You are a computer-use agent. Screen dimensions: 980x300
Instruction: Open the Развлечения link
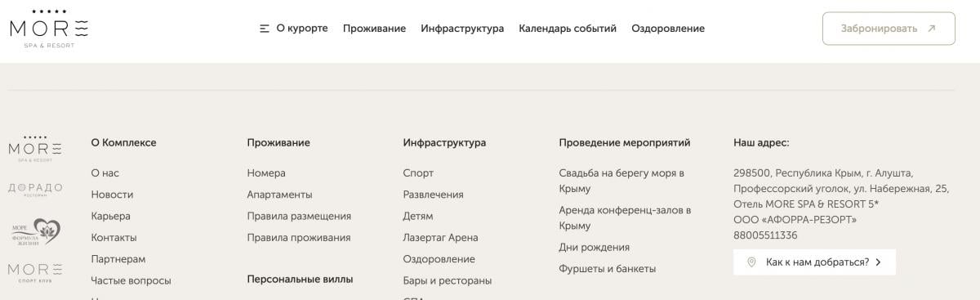pyautogui.click(x=433, y=195)
